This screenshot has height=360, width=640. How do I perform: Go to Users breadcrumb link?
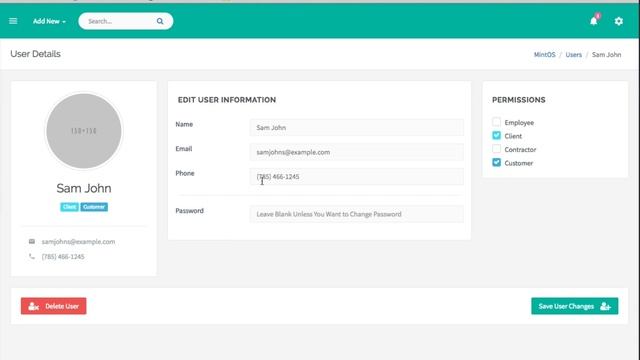[573, 55]
